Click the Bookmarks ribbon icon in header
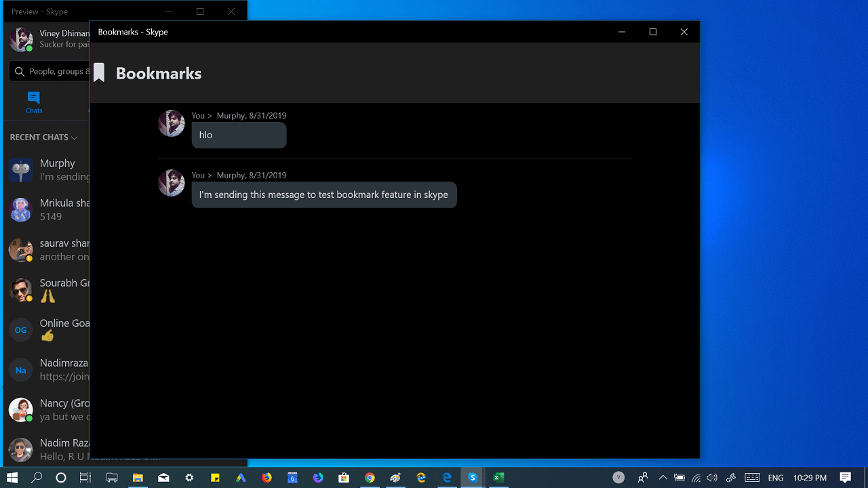Image resolution: width=868 pixels, height=488 pixels. tap(99, 73)
